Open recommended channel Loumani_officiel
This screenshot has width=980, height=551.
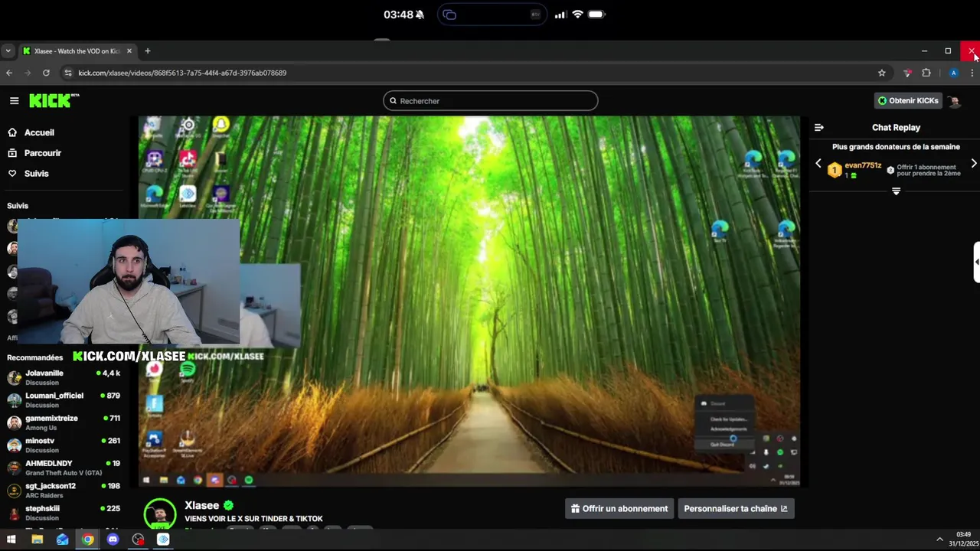pyautogui.click(x=64, y=399)
